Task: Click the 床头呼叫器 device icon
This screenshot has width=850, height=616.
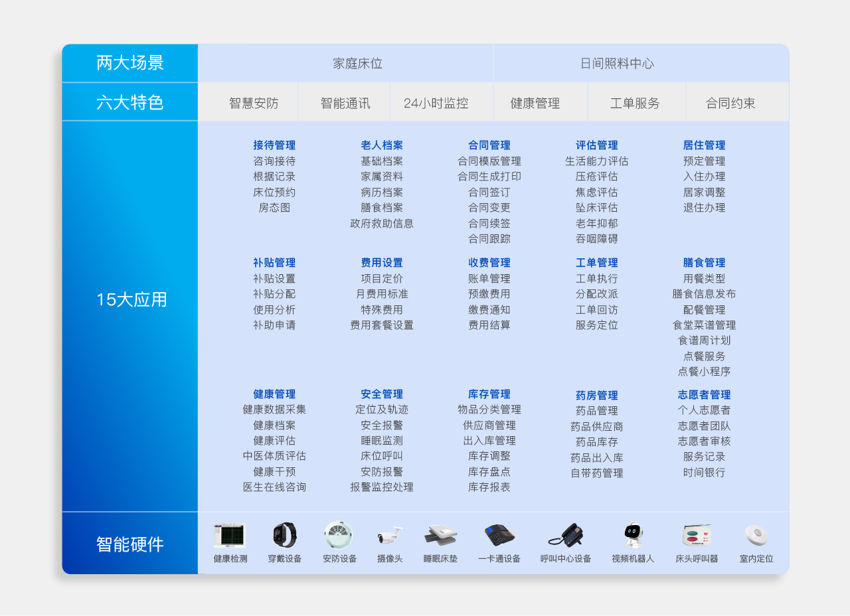Action: click(697, 535)
